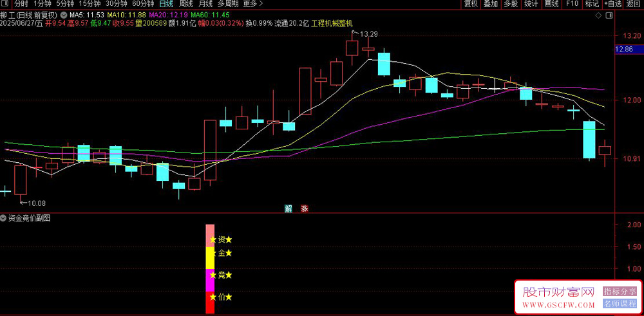Click the pink segment of the signal bar

tap(210, 236)
